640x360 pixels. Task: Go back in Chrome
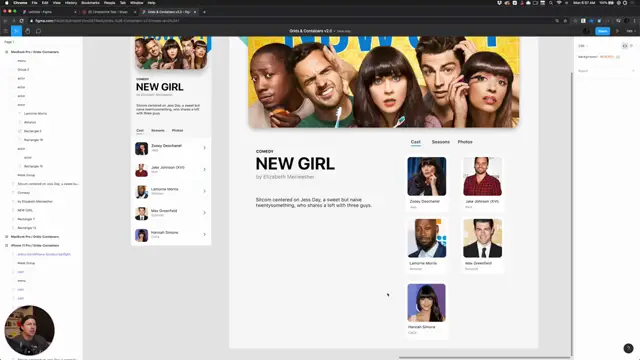click(5, 21)
